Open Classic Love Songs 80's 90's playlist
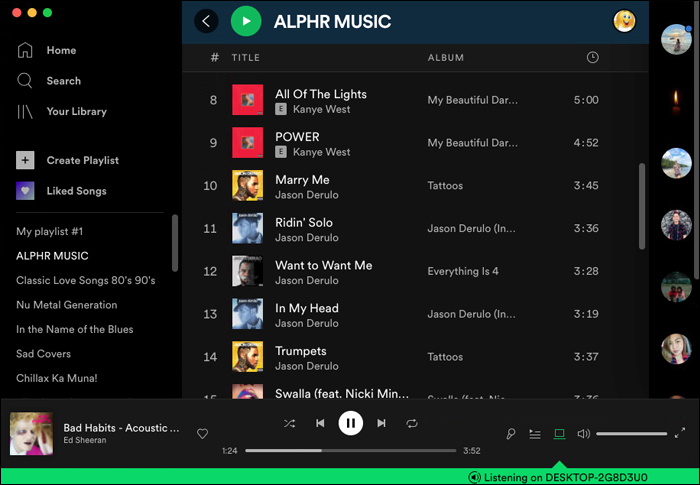The height and width of the screenshot is (485, 700). (x=86, y=280)
